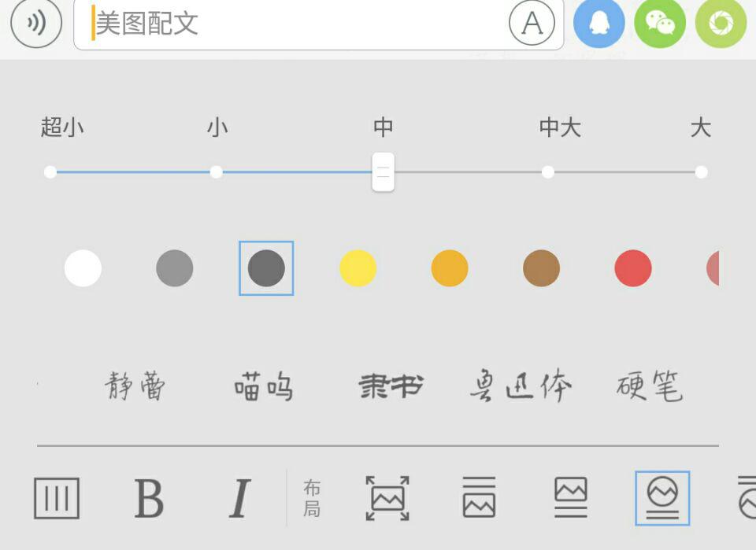The image size is (756, 550).
Task: Select the 硬笔 font style
Action: [x=649, y=386]
